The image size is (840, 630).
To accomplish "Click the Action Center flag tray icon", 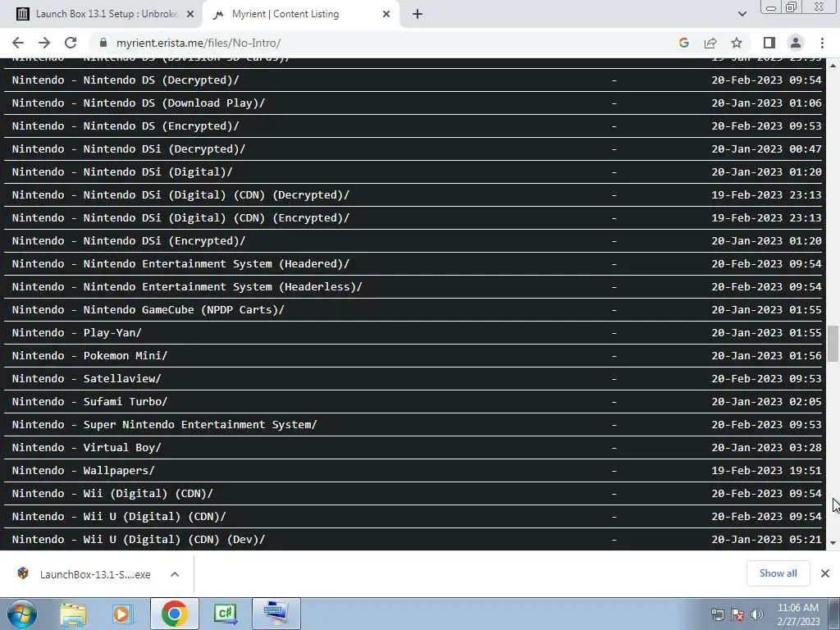I will tap(737, 614).
